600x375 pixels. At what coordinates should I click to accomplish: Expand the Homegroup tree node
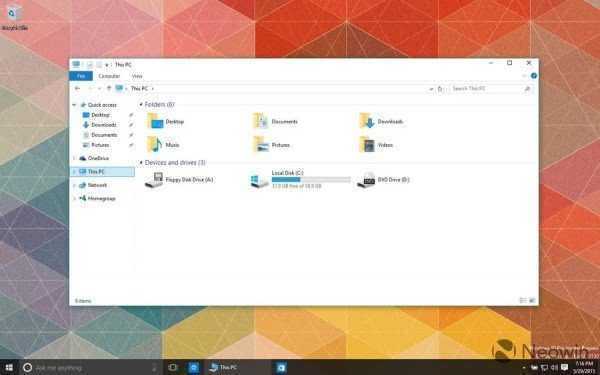tap(74, 199)
